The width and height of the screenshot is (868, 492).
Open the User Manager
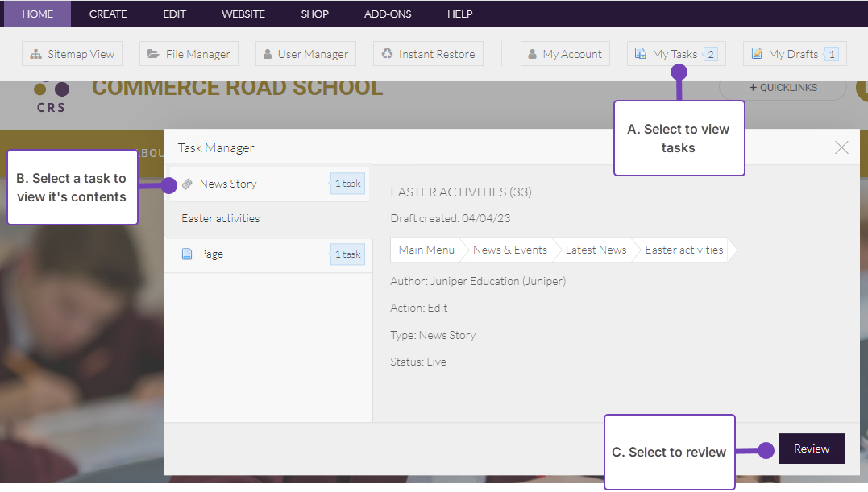[x=305, y=54]
